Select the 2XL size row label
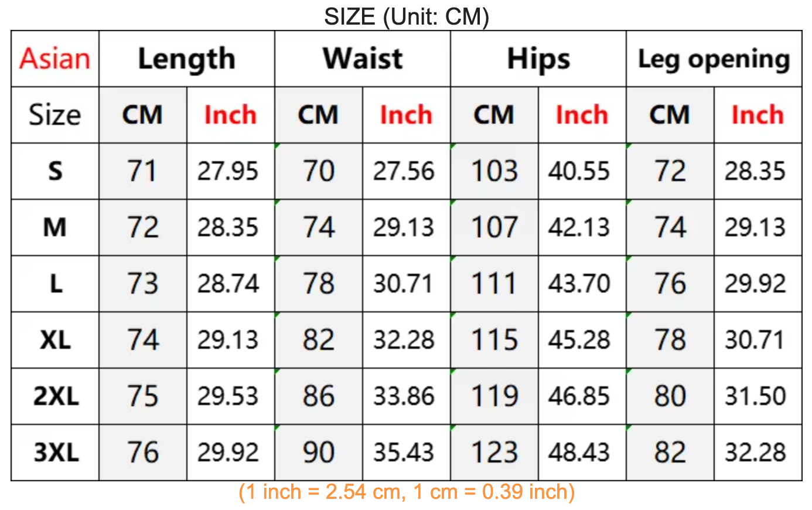This screenshot has height=510, width=812. tap(55, 396)
